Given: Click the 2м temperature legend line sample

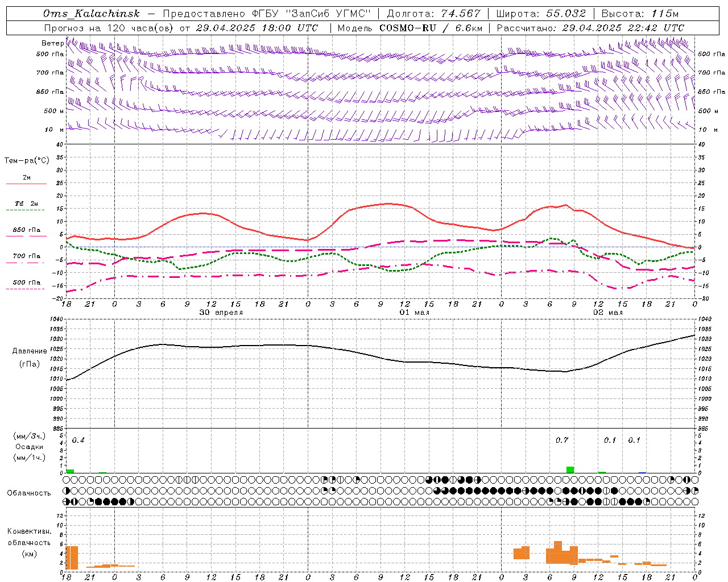Looking at the screenshot, I should click(x=27, y=184).
